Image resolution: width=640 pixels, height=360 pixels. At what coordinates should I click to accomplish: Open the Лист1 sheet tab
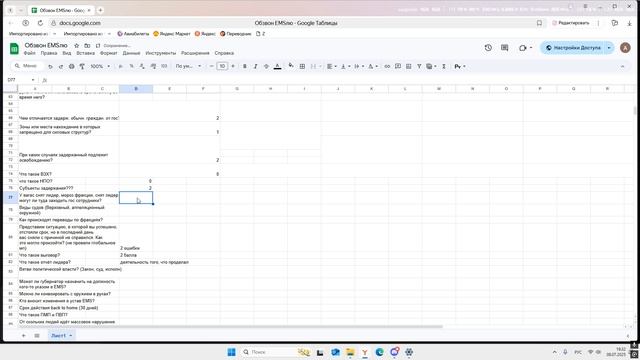click(61, 336)
